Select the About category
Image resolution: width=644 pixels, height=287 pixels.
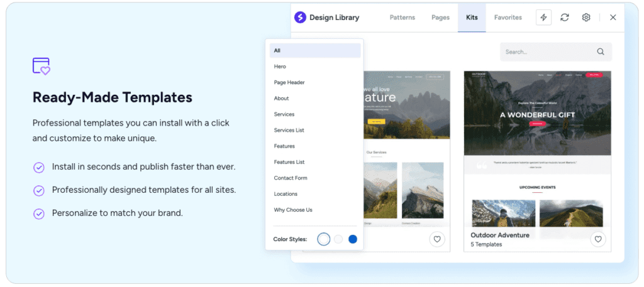[281, 99]
